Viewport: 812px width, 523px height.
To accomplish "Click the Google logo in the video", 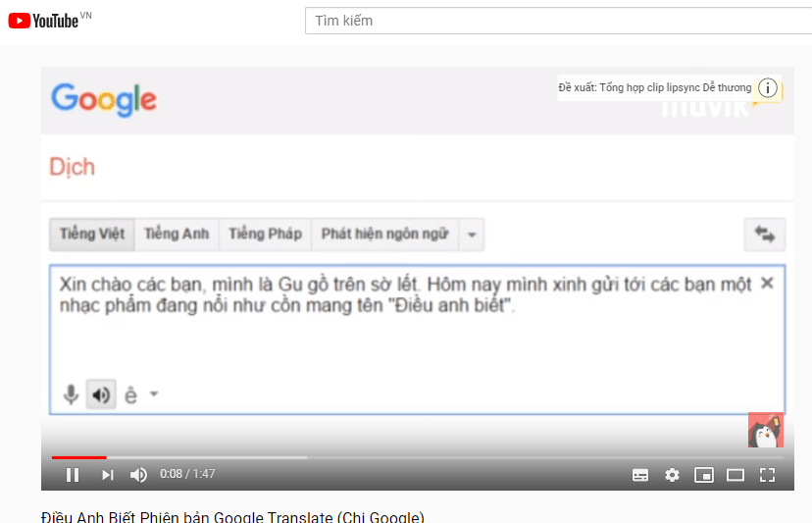I will pos(104,99).
